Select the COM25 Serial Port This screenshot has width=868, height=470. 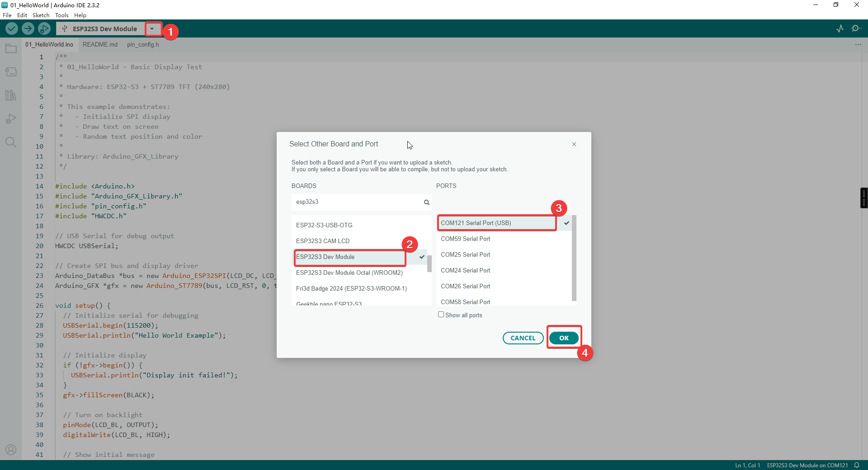504,254
